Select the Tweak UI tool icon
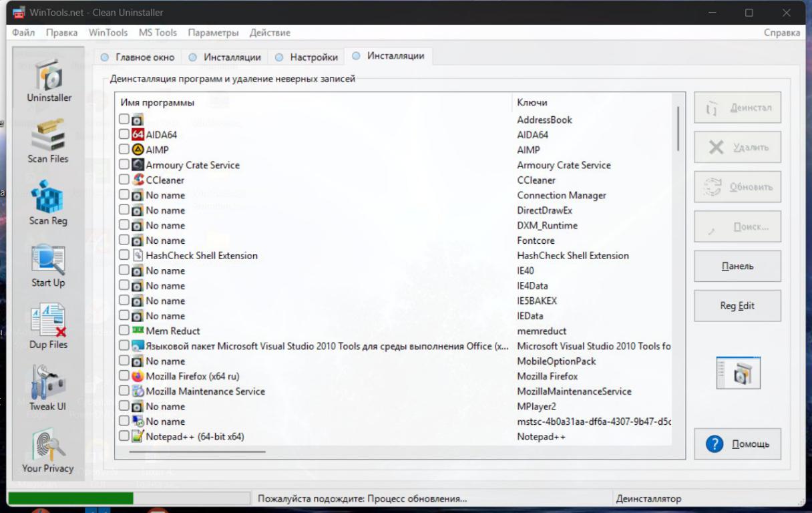The image size is (812, 513). [48, 388]
